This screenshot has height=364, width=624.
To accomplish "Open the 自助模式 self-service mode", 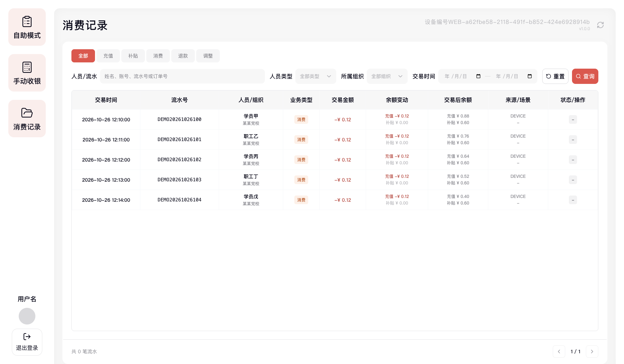I will [27, 27].
